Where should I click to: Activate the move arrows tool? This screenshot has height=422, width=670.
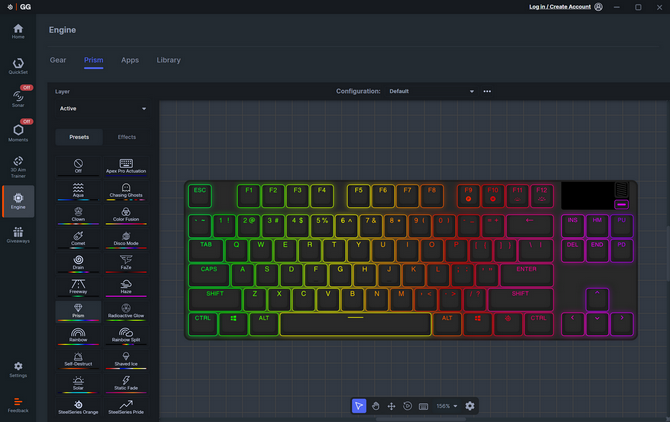391,406
